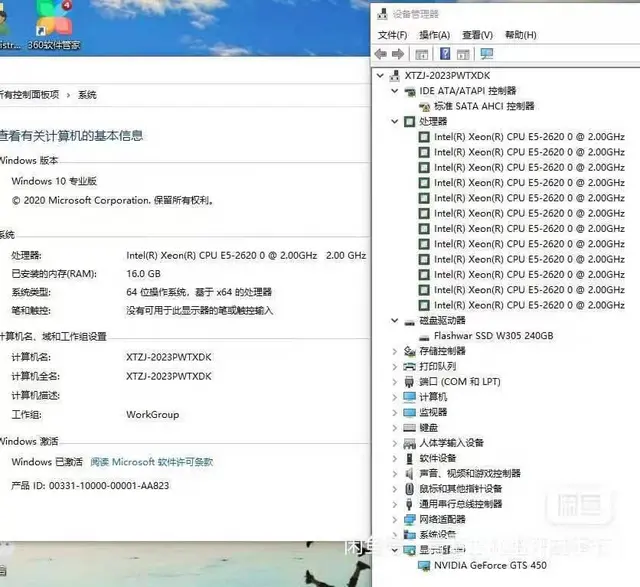Click the 16.0 GB installed RAM value

143,274
